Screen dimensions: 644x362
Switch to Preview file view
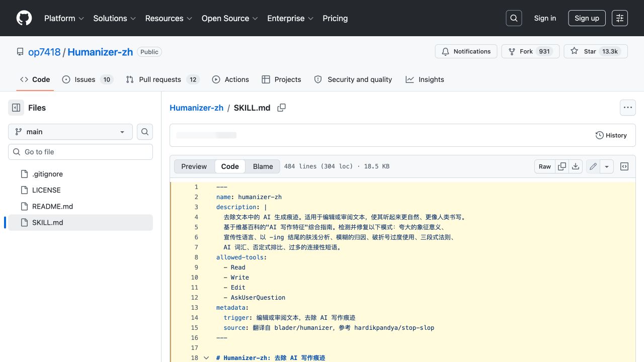point(194,166)
